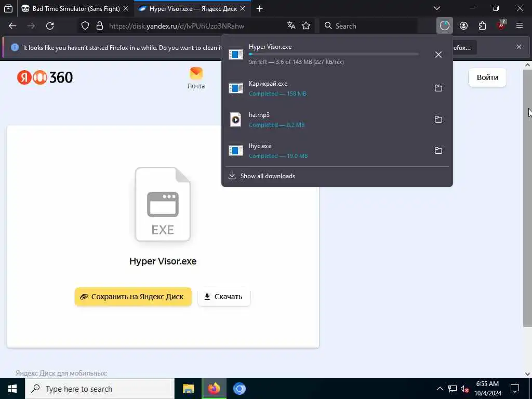
Task: Click the Firefox taskbar icon
Action: [214, 389]
